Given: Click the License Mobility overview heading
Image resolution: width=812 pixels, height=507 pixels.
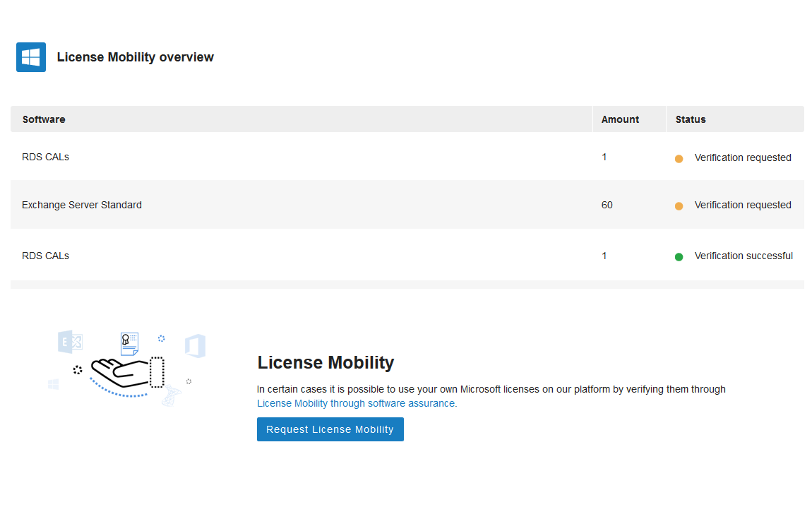Looking at the screenshot, I should click(135, 57).
